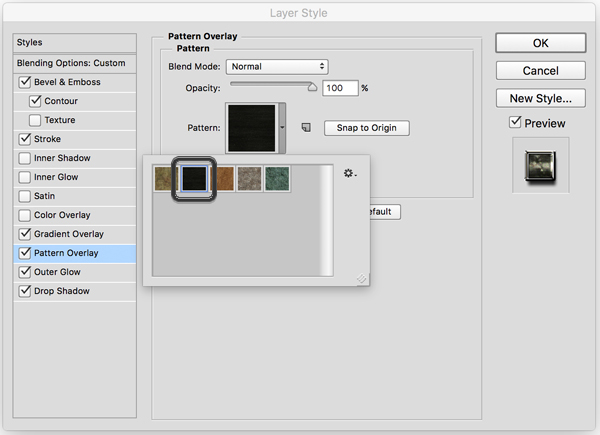
Task: Click the OK button
Action: (x=540, y=43)
